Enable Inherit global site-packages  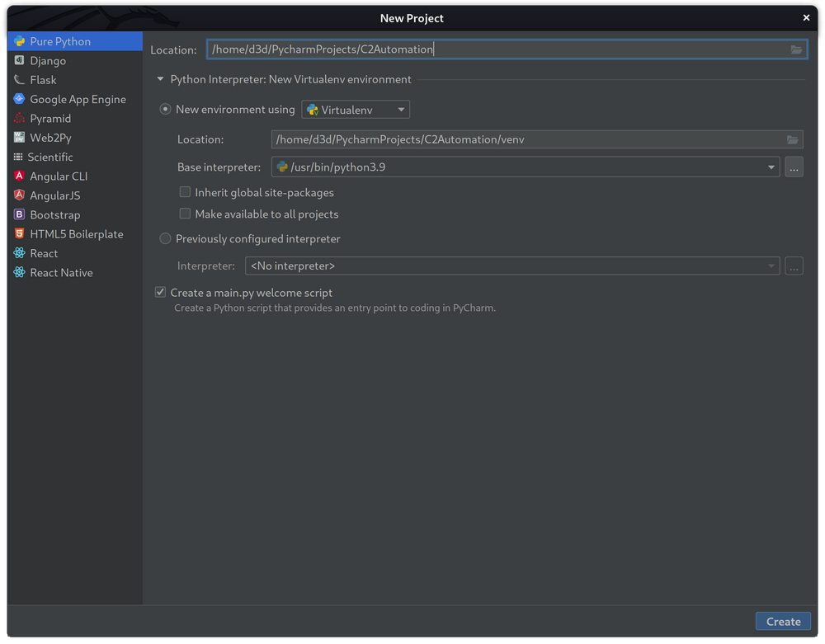185,191
